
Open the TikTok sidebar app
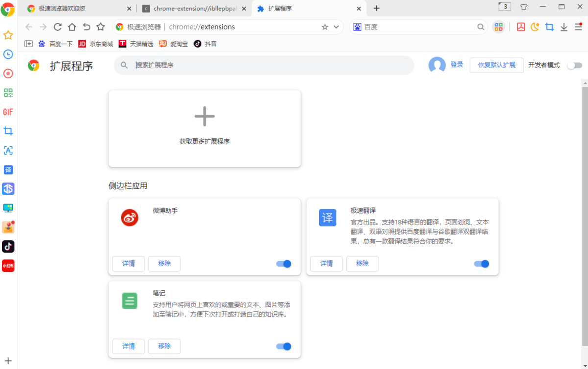coord(8,246)
